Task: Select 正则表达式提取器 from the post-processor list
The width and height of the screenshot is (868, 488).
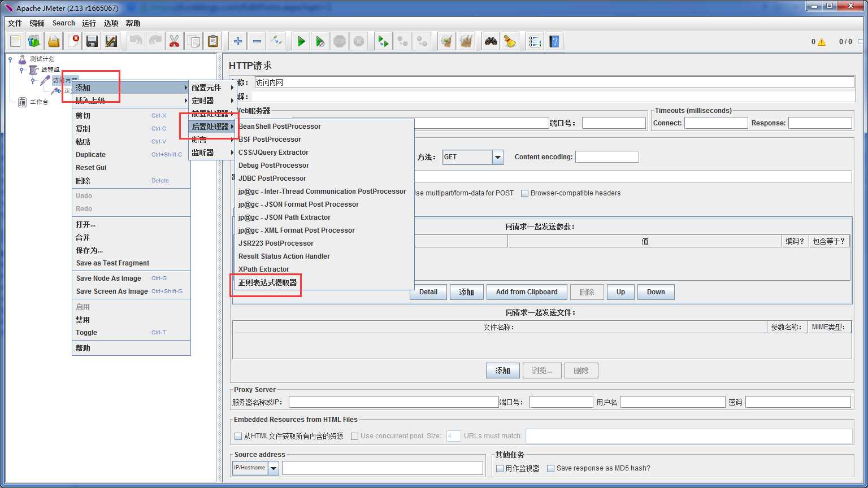Action: (x=324, y=282)
